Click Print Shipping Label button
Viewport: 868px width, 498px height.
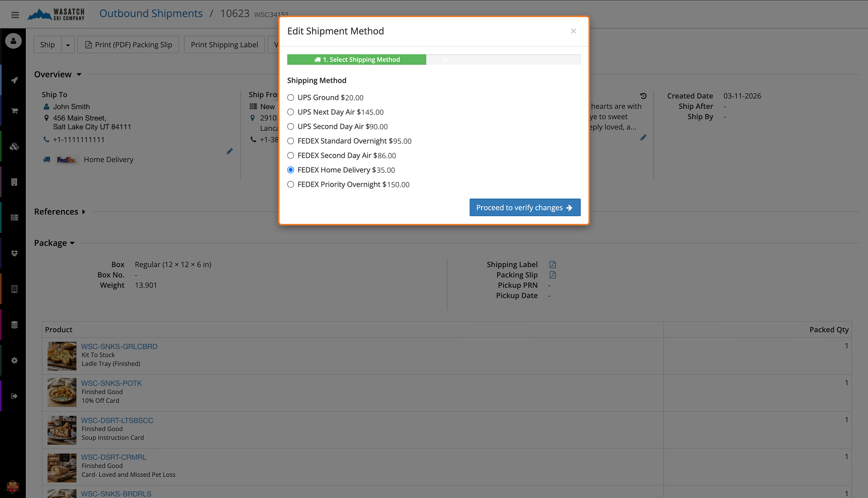(x=224, y=45)
